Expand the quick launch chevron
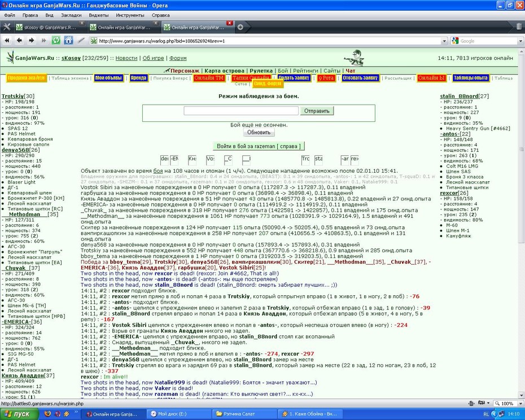This screenshot has height=420, width=525. [76, 412]
